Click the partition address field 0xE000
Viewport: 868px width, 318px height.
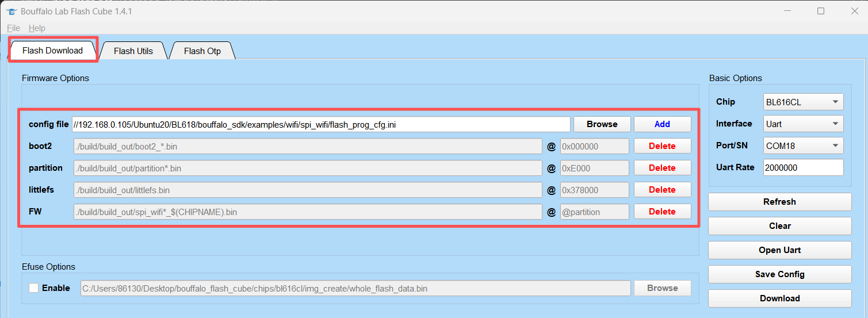click(x=595, y=168)
